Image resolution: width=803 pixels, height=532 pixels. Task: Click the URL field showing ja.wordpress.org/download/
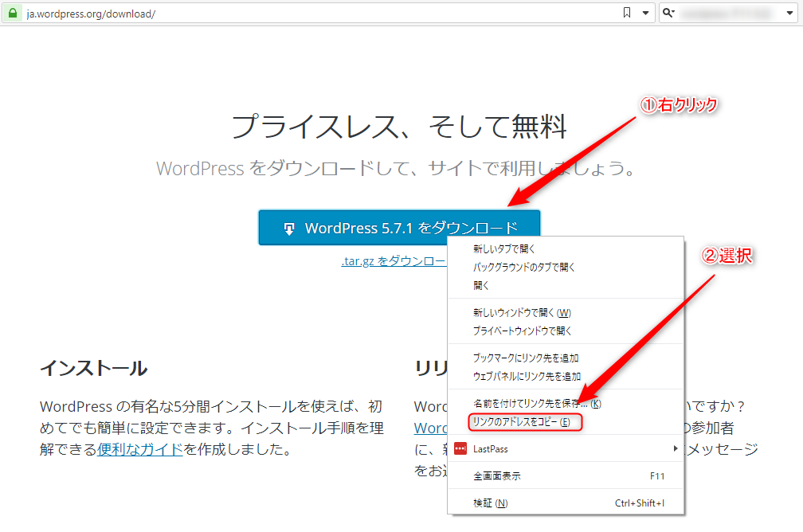pos(319,14)
